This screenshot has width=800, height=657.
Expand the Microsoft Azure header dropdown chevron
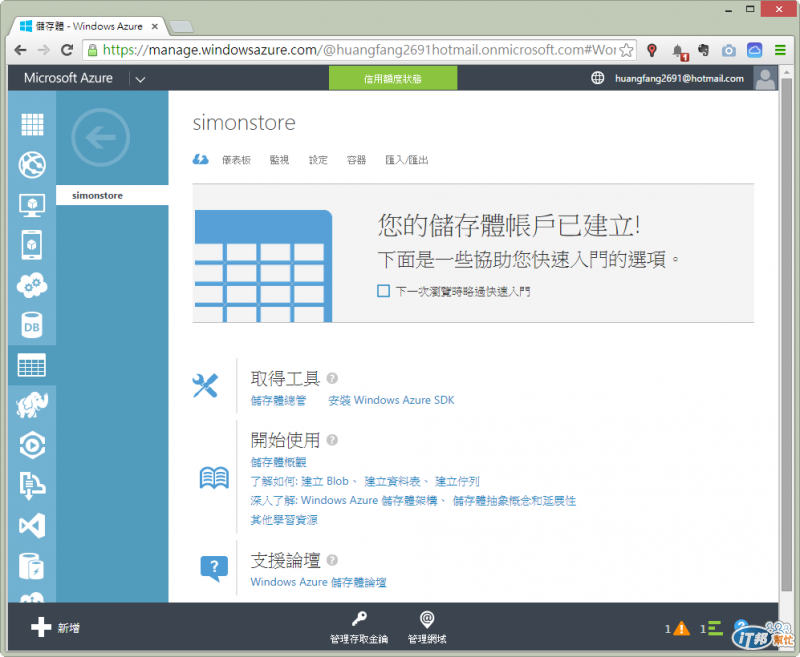click(140, 79)
